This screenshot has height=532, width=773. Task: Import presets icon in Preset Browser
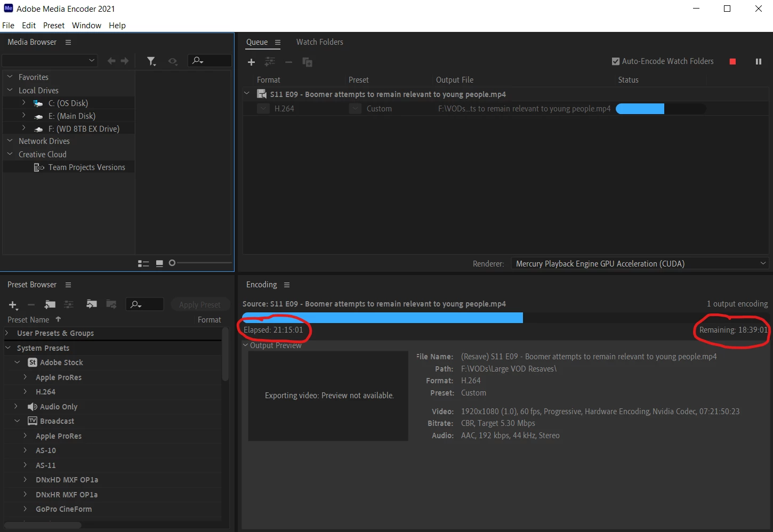tap(92, 304)
